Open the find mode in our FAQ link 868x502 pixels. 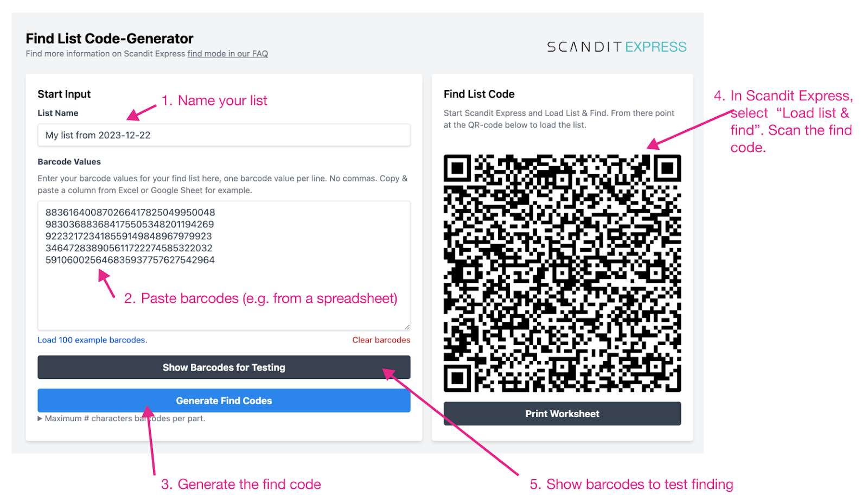coord(228,54)
